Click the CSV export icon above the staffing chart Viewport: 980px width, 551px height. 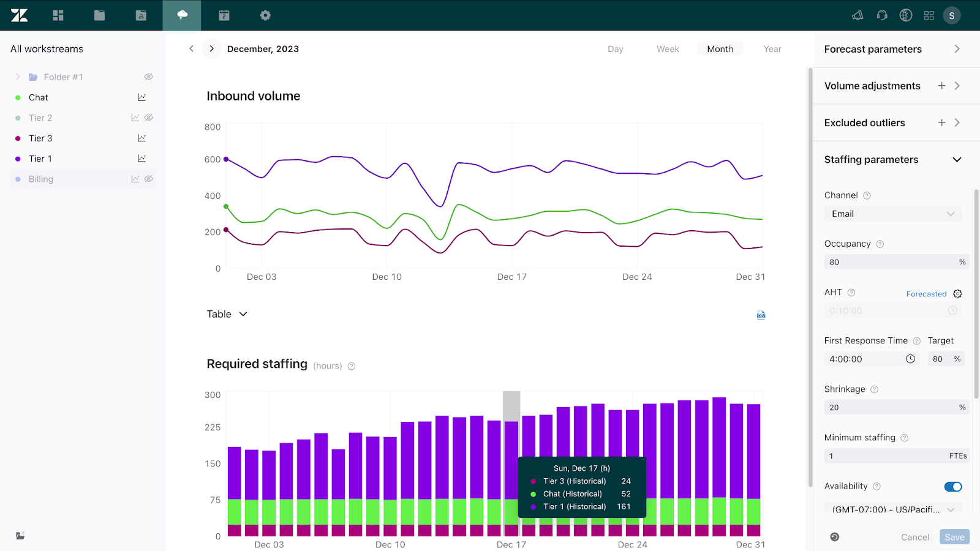761,315
